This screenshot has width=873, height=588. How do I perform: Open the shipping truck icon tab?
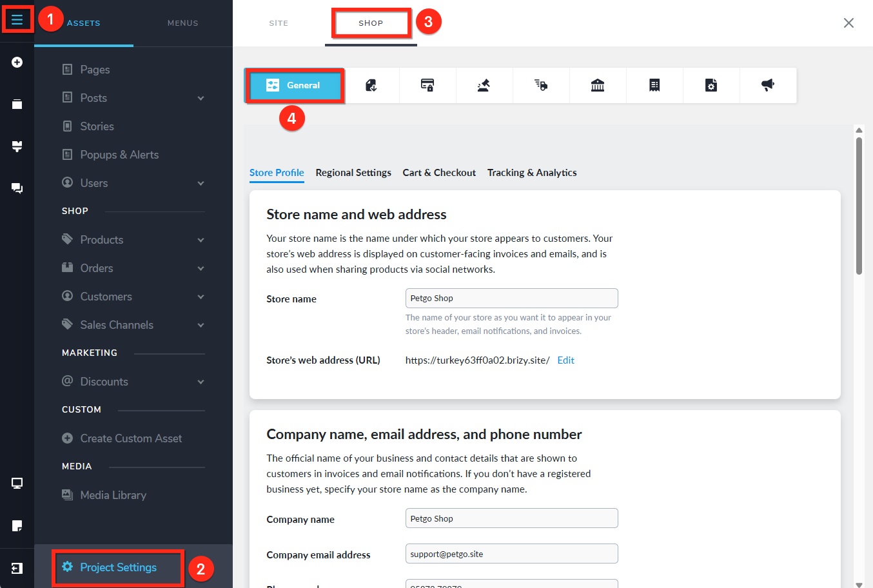pos(541,85)
